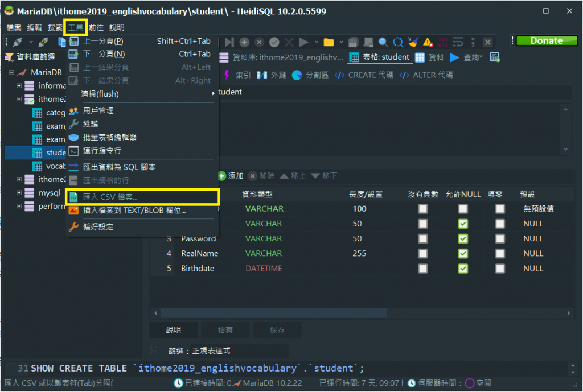Open the 檔案 menu in menu bar
The image size is (583, 392).
coord(14,27)
